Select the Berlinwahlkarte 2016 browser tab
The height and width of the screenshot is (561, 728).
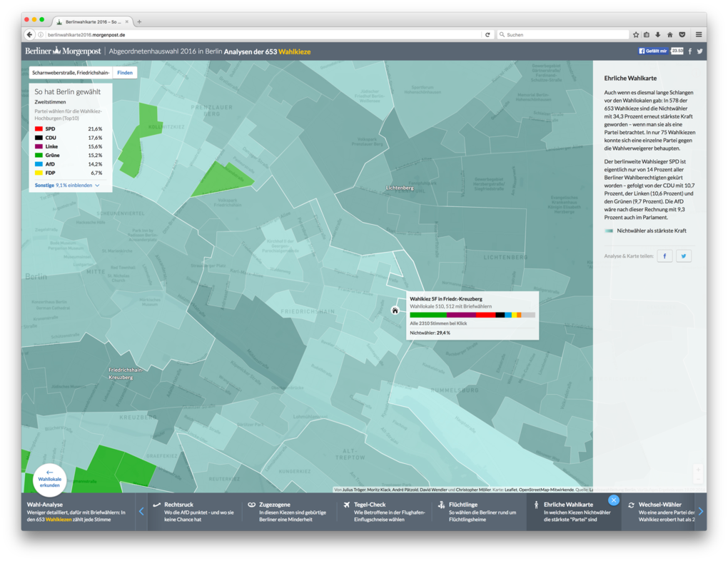click(x=89, y=21)
